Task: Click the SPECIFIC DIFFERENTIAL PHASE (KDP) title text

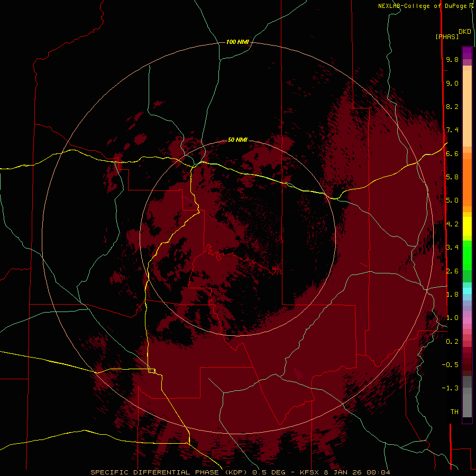Action: point(169,472)
